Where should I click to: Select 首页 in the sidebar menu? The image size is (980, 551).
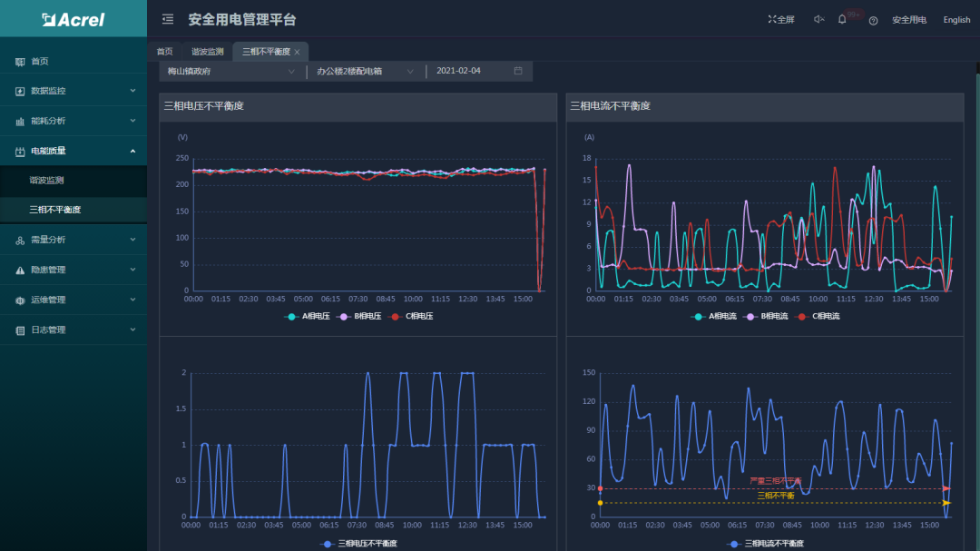[40, 61]
